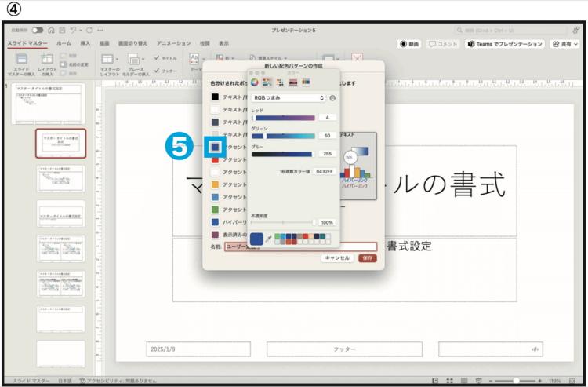Click the round options button beside RGBつまみ
The width and height of the screenshot is (588, 387).
[332, 98]
